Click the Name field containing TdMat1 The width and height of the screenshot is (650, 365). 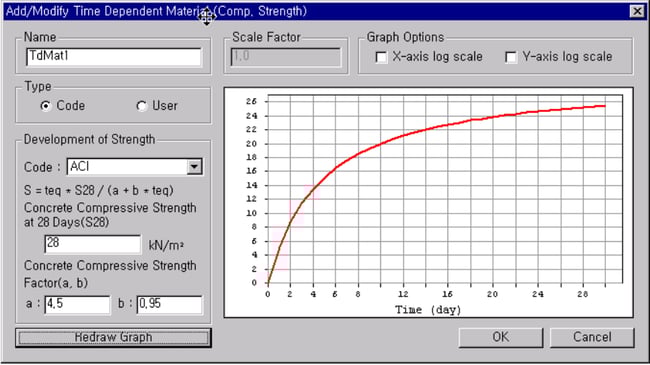[x=114, y=57]
